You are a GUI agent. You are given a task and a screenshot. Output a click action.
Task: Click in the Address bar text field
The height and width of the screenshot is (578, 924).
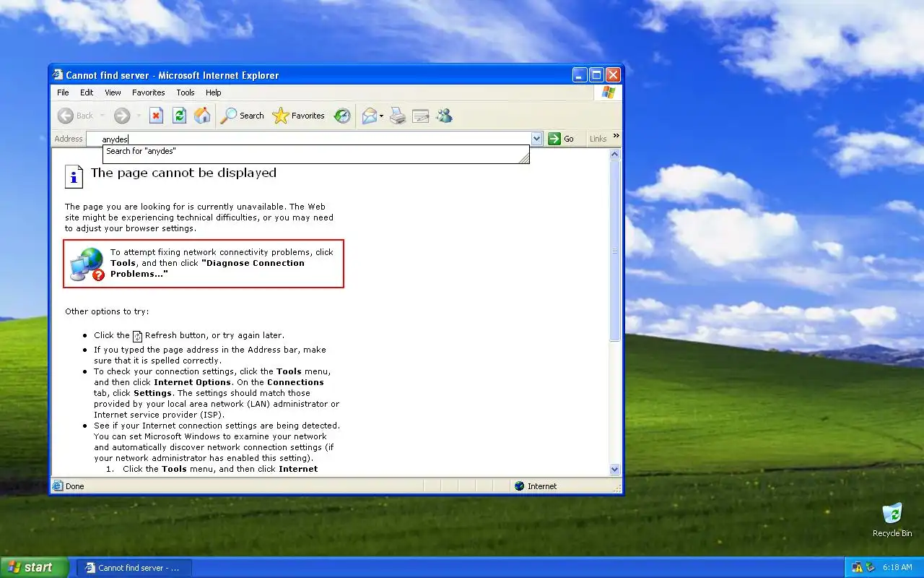[310, 139]
